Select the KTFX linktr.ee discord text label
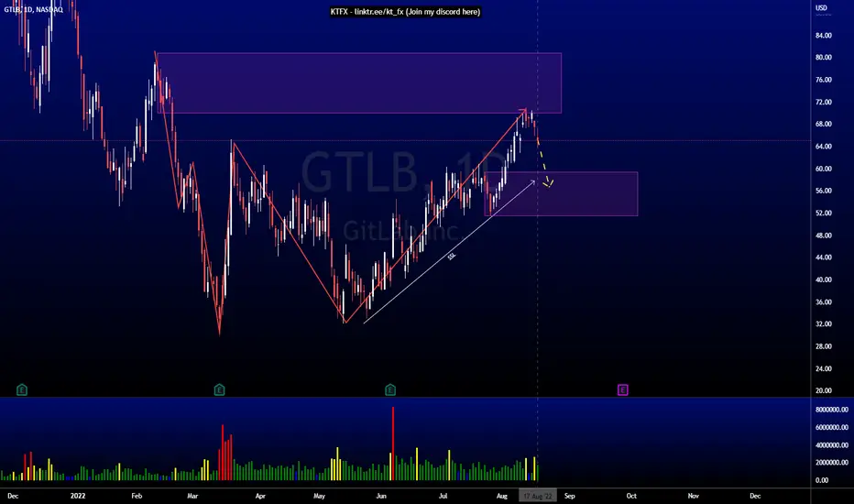Viewport: 854px width, 504px height. [x=405, y=12]
